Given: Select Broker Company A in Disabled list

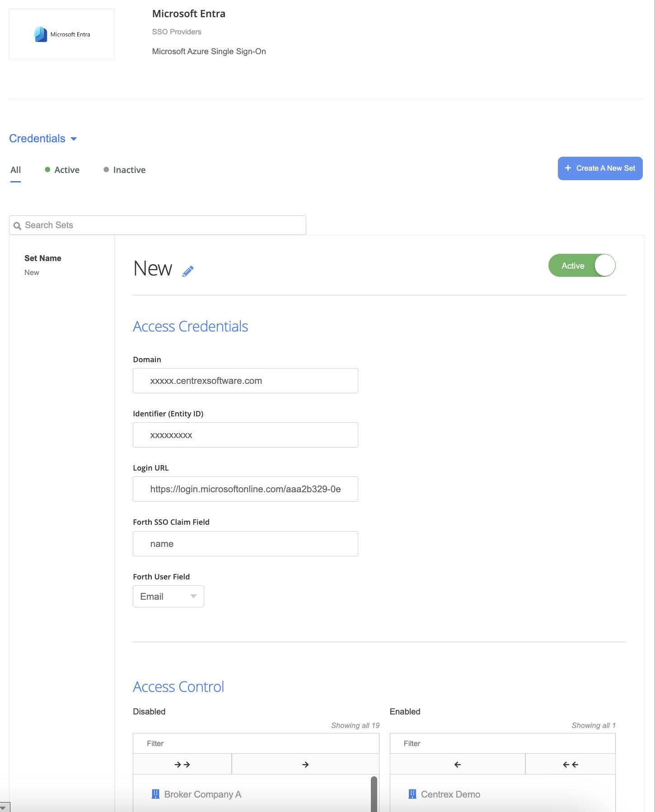Looking at the screenshot, I should coord(203,794).
